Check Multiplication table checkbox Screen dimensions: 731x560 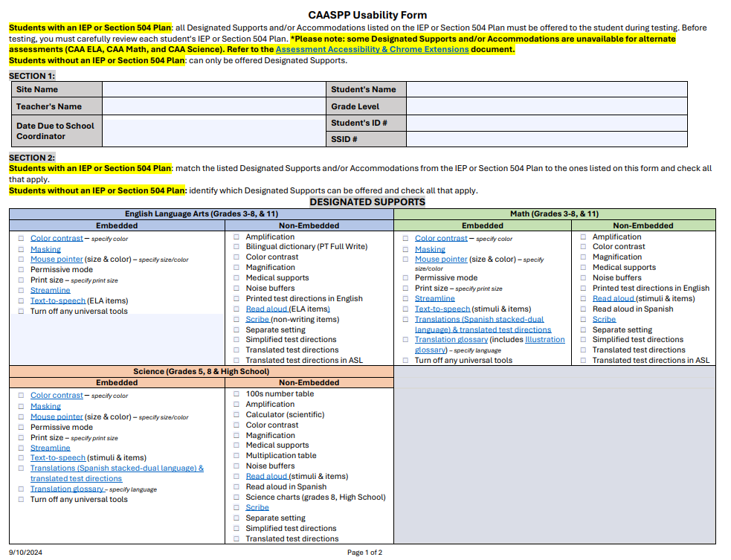tap(236, 456)
